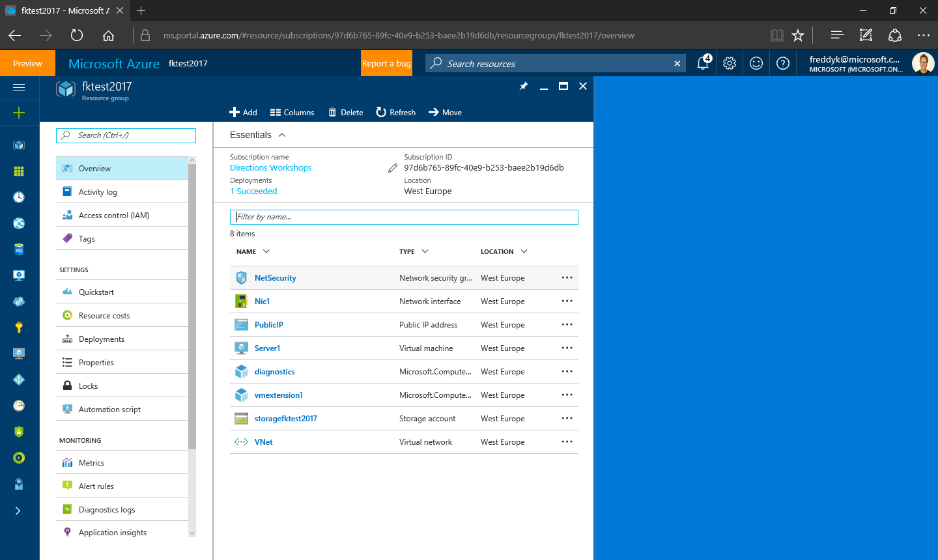Screen dimensions: 938x560
Task: Click the menu's vertical scrollbar
Action: pos(192,306)
